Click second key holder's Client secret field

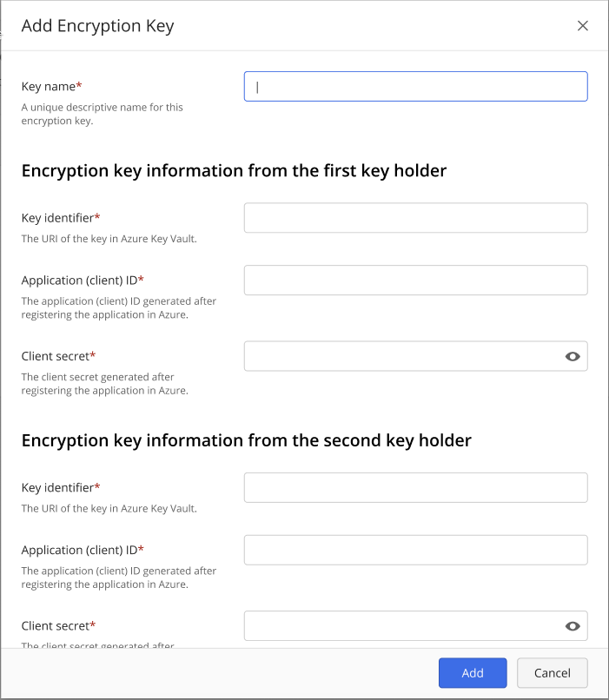[401, 625]
